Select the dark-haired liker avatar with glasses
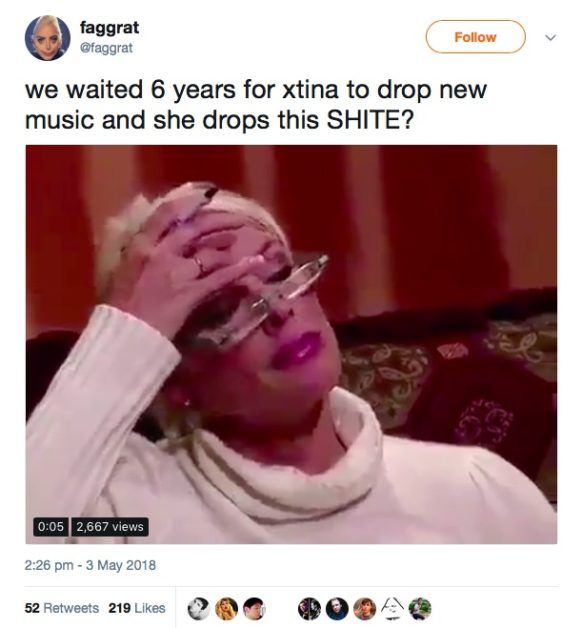 (x=254, y=608)
